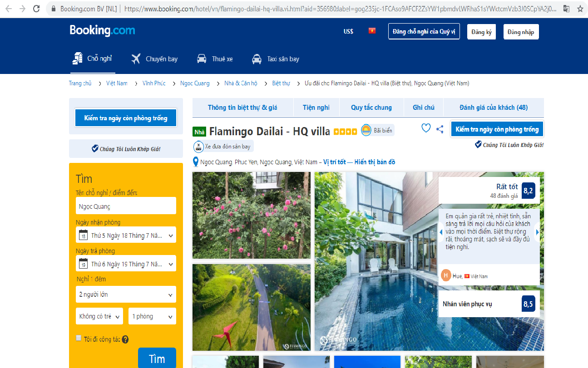Click the Bãi biển beach badge icon
Screen dimensions: 588x368
coord(366,130)
